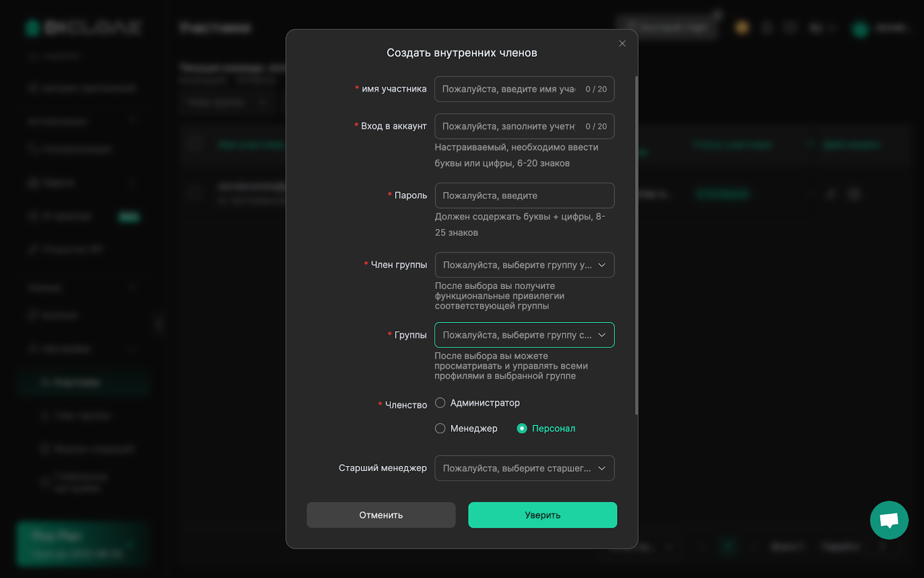This screenshot has width=924, height=578.
Task: Open the Член группы dropdown
Action: point(524,265)
